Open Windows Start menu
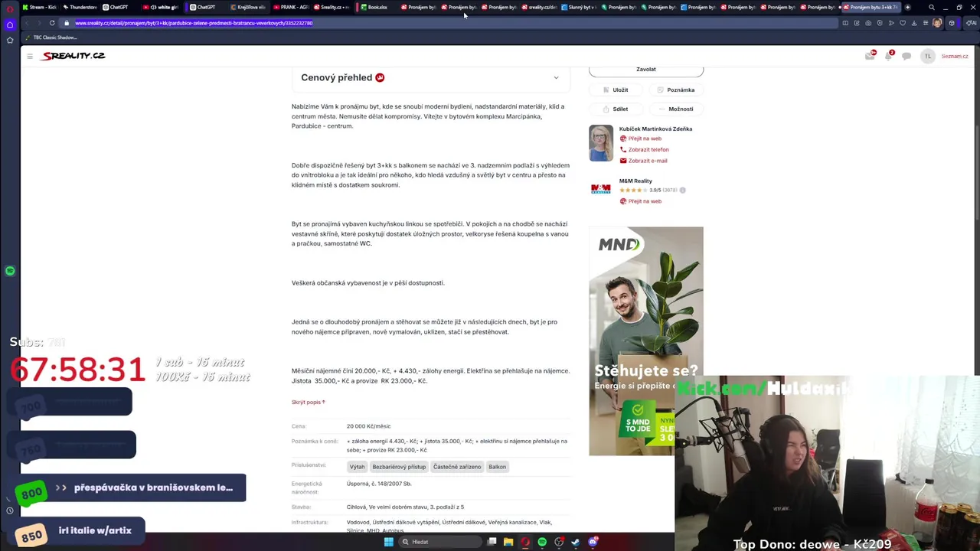 389,542
